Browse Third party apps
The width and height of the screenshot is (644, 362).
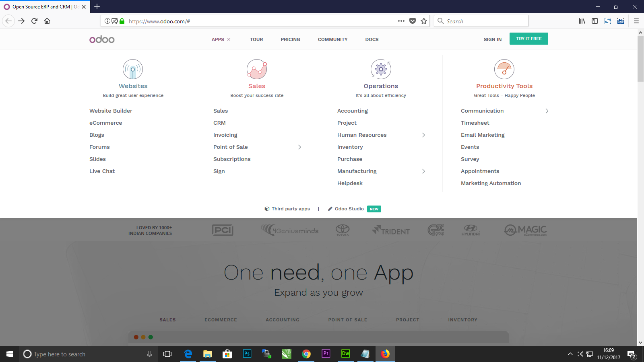click(x=287, y=209)
